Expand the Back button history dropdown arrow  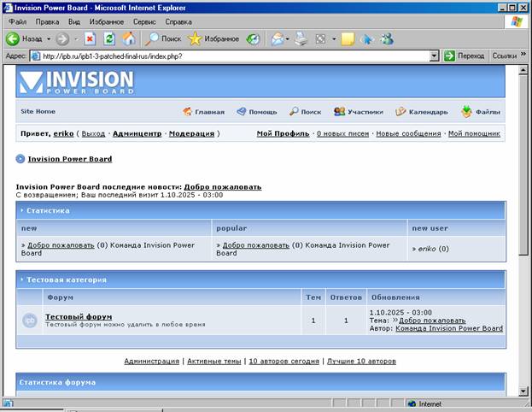click(49, 38)
